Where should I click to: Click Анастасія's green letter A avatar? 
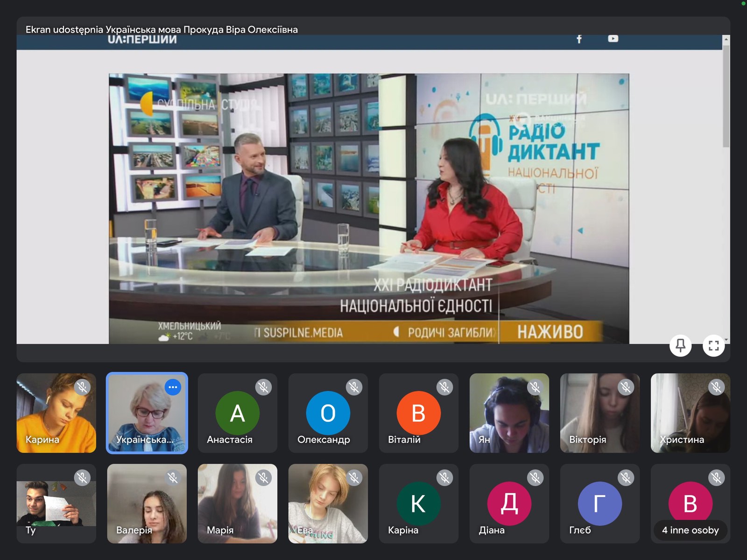click(x=237, y=413)
